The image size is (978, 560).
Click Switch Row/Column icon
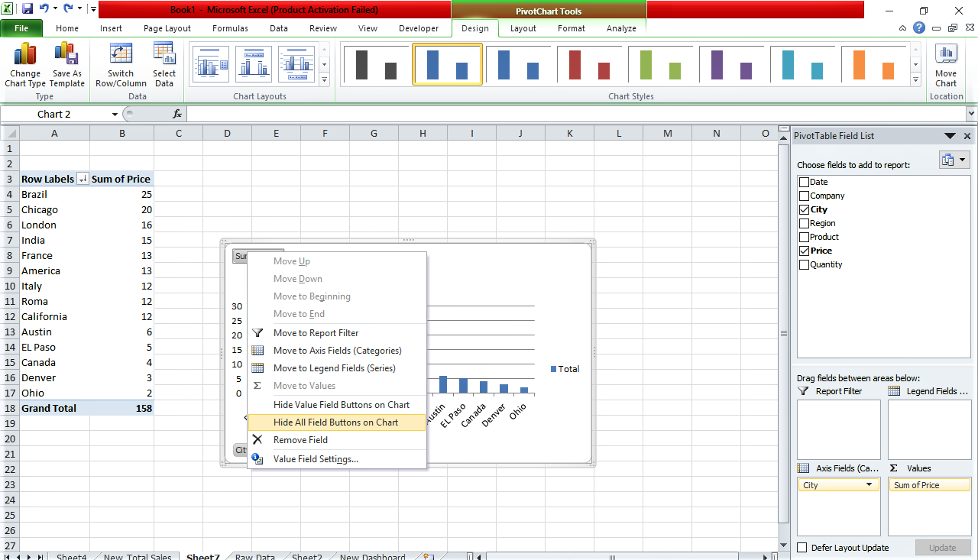[x=121, y=55]
